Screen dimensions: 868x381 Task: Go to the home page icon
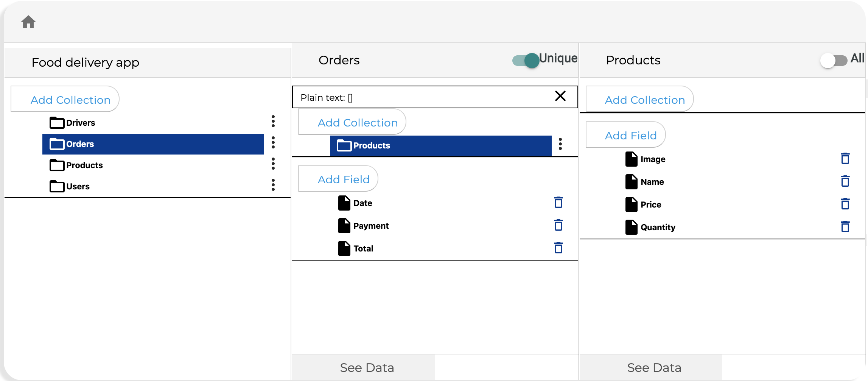click(28, 22)
